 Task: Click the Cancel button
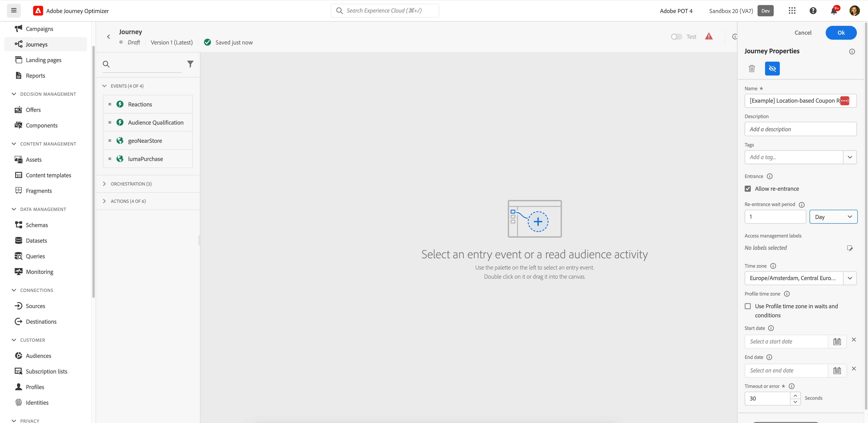[x=803, y=33]
